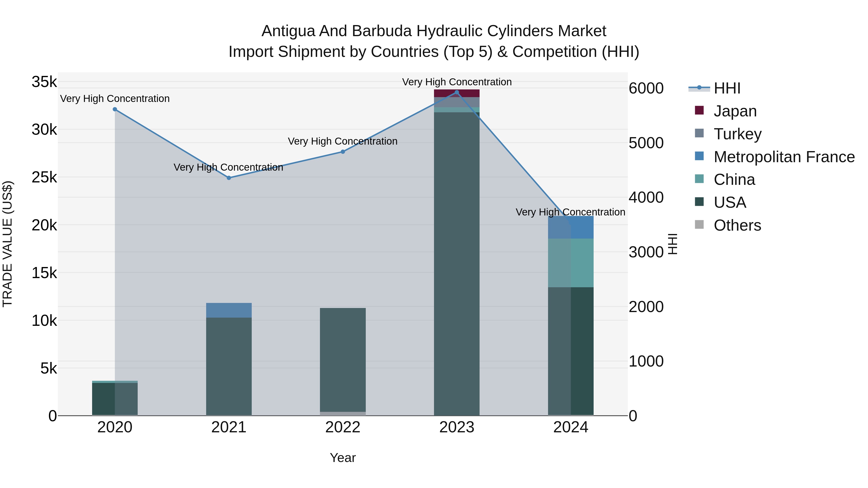
Task: Select the 2023 HHI data point
Action: pyautogui.click(x=457, y=92)
